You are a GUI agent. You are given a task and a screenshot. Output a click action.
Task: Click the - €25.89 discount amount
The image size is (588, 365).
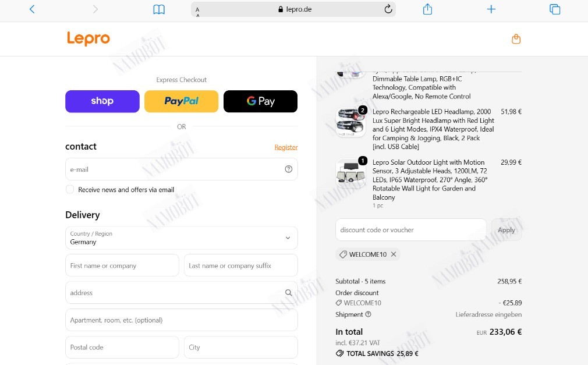[x=510, y=303]
